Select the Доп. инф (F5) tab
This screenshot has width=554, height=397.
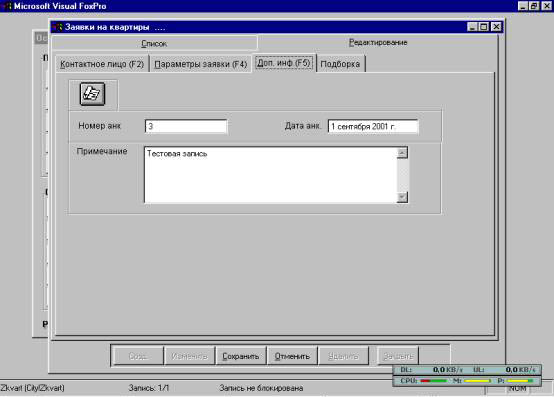point(284,63)
